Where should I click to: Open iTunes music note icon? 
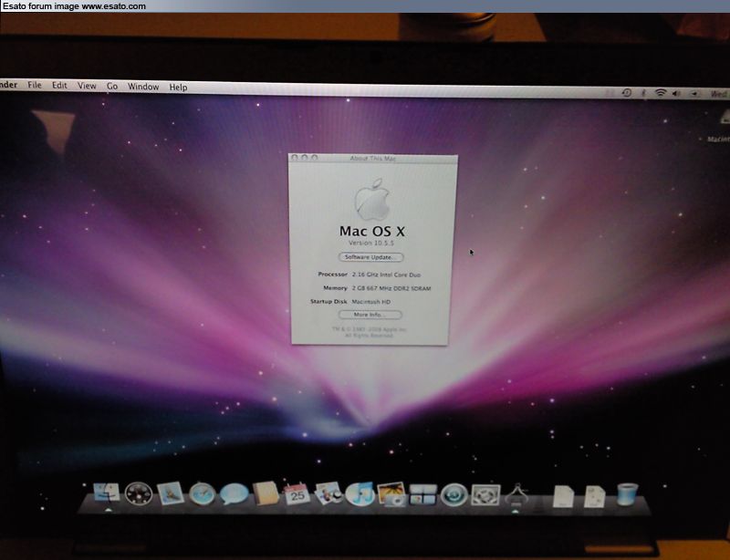360,494
